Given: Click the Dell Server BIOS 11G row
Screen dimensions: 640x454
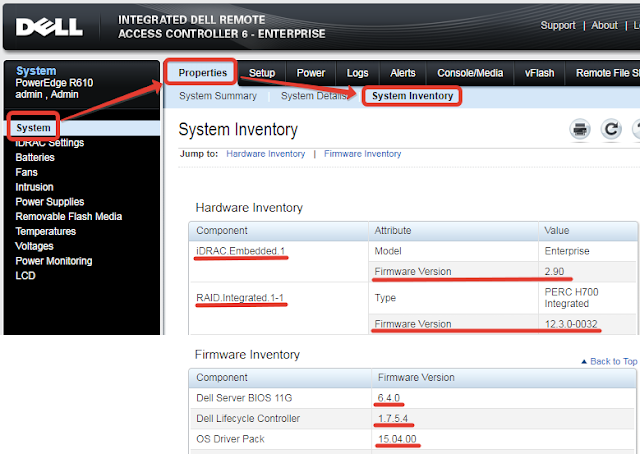Looking at the screenshot, I should click(412, 398).
